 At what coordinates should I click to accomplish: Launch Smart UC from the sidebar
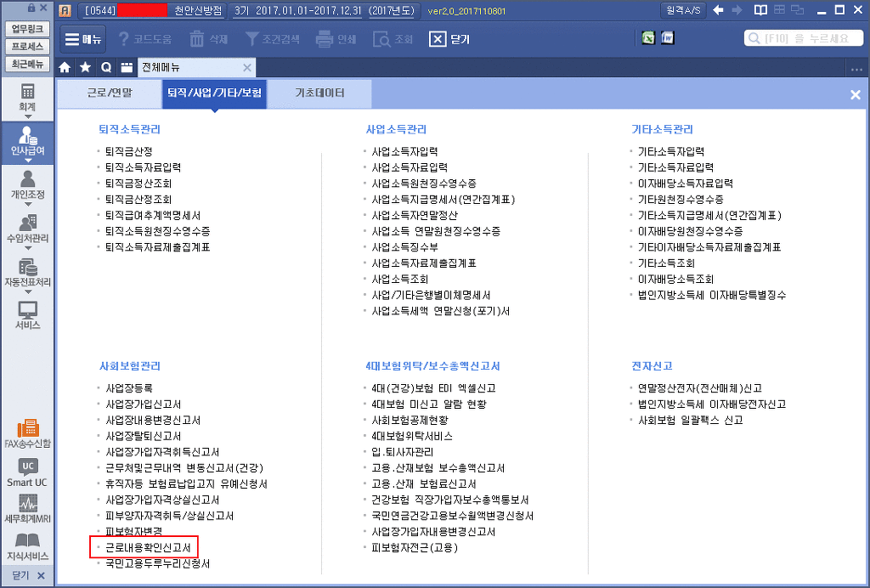(x=27, y=472)
